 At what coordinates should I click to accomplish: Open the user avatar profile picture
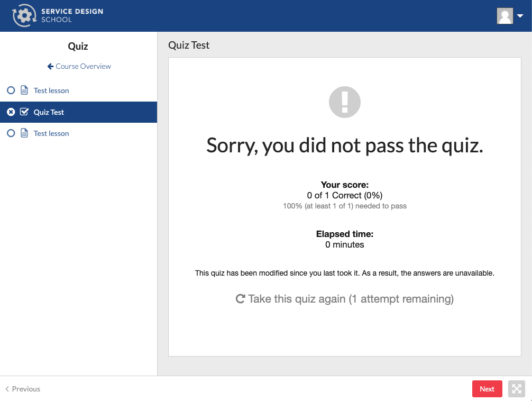(x=505, y=16)
